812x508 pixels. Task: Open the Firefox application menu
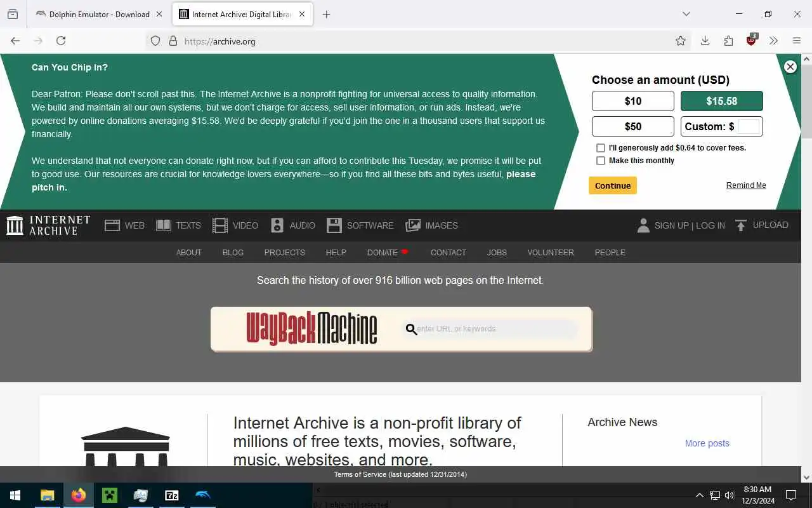tap(797, 41)
